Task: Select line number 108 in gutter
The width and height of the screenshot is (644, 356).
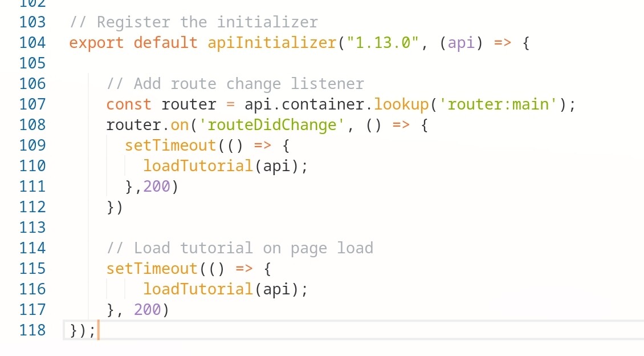Action: pos(32,124)
